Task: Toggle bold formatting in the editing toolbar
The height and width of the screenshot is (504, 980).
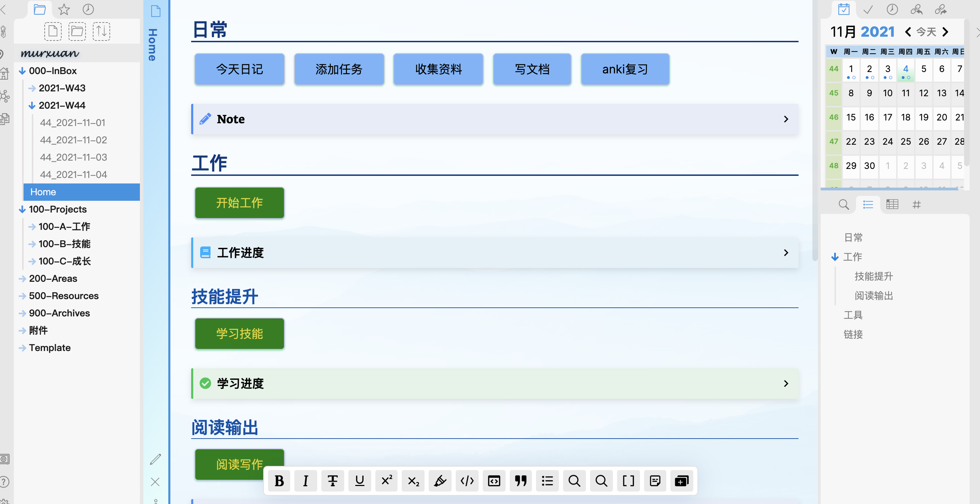Action: (x=279, y=481)
